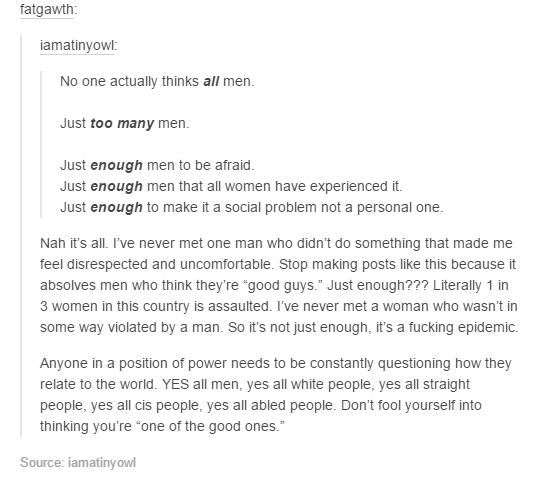Click "enough" in the "all women have experienced" line
Viewport: 540px width, 480px height.
point(116,187)
